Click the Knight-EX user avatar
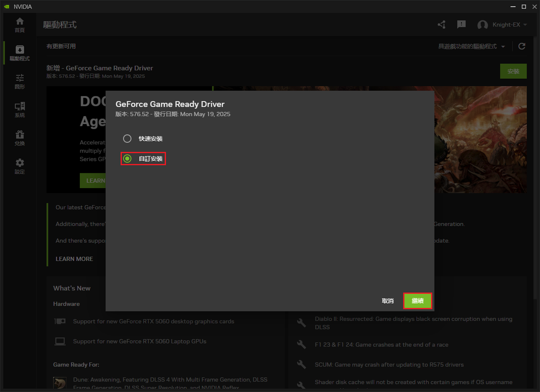 click(483, 25)
